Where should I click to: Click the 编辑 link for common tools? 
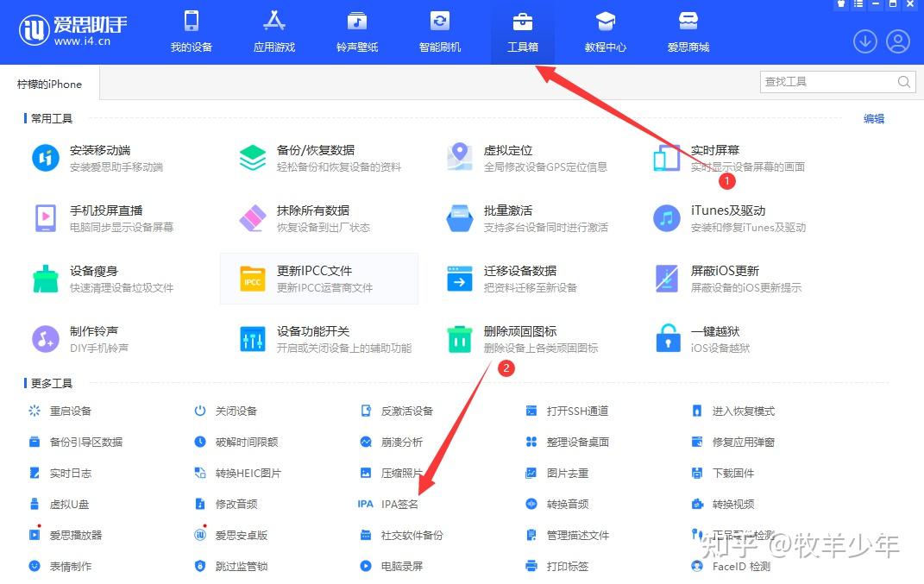pos(874,119)
